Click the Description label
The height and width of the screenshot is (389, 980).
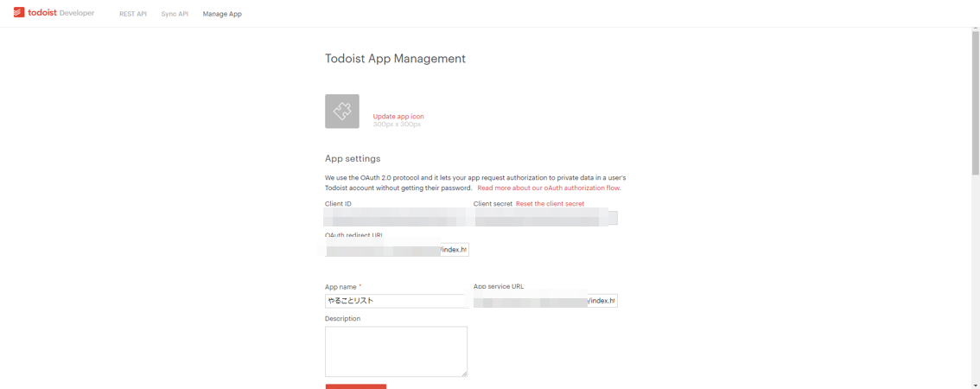[x=342, y=318]
